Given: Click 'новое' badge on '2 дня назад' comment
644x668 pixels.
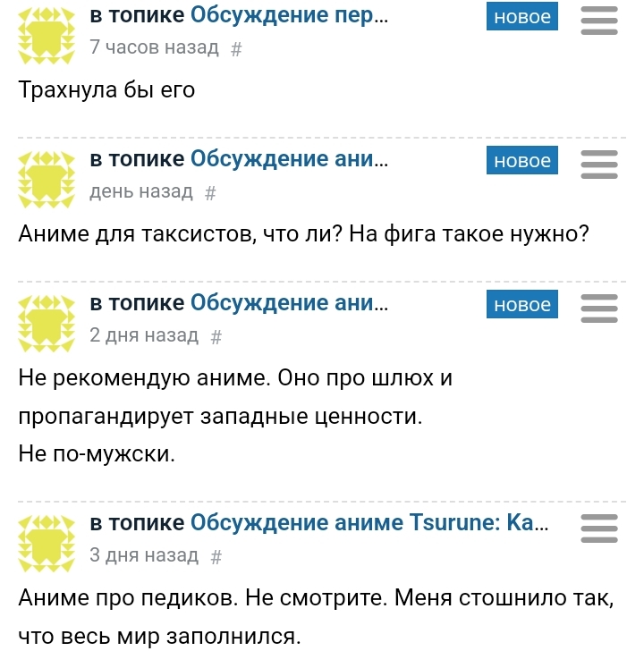Looking at the screenshot, I should pos(522,305).
